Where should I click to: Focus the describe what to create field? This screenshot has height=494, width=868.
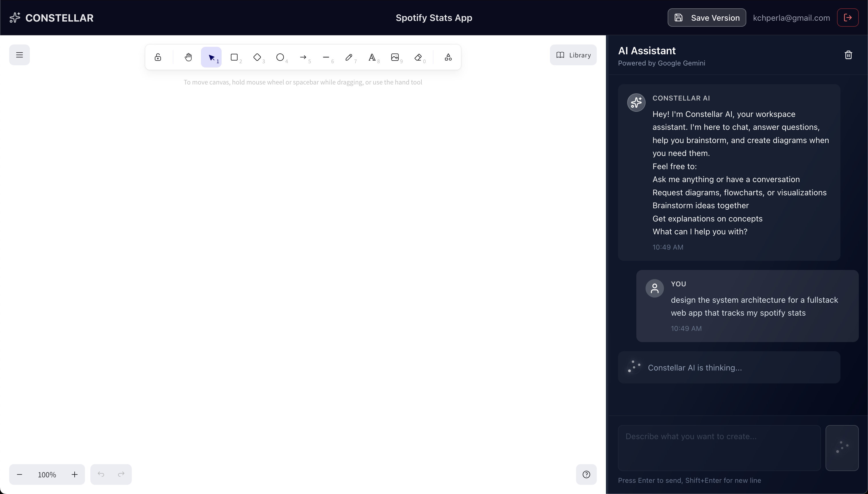[x=719, y=448]
